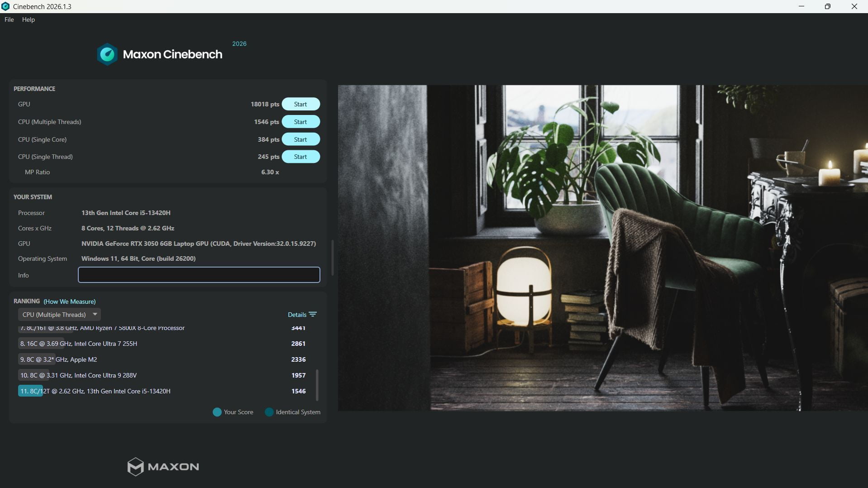Start the CPU (Multiple Threads) benchmark
This screenshot has width=868, height=488.
click(x=300, y=122)
